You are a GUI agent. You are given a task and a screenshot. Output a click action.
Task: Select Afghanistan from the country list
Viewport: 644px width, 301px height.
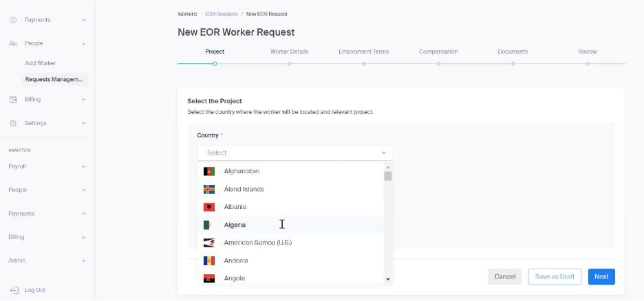290,171
